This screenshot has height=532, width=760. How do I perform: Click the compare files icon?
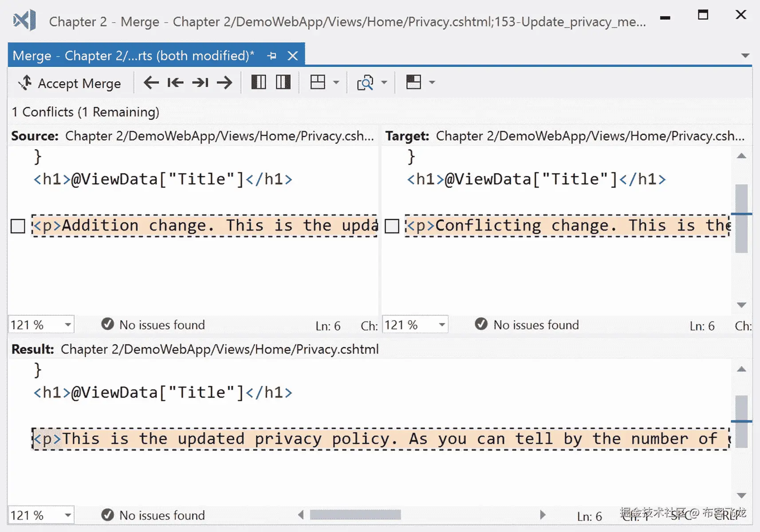[365, 82]
